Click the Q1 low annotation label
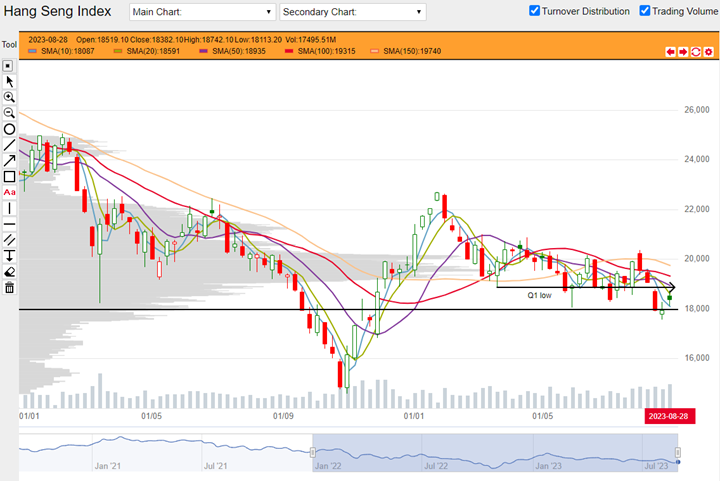The image size is (720, 481). [539, 296]
